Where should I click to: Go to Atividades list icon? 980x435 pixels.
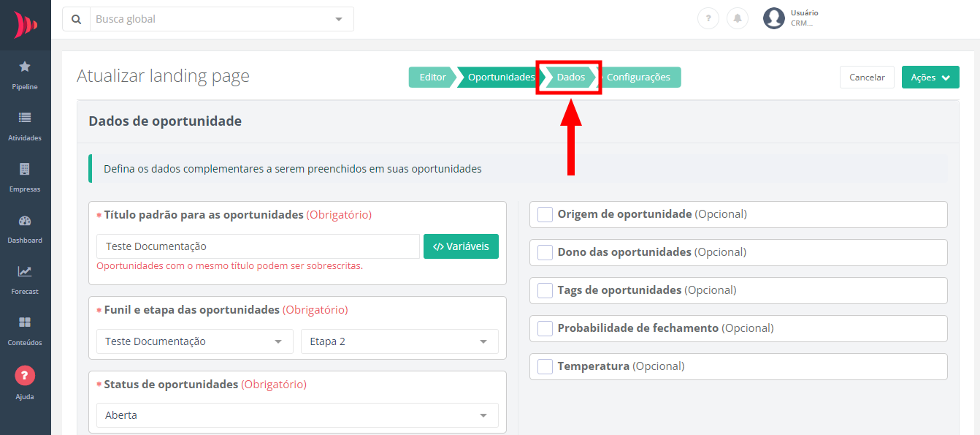click(25, 118)
